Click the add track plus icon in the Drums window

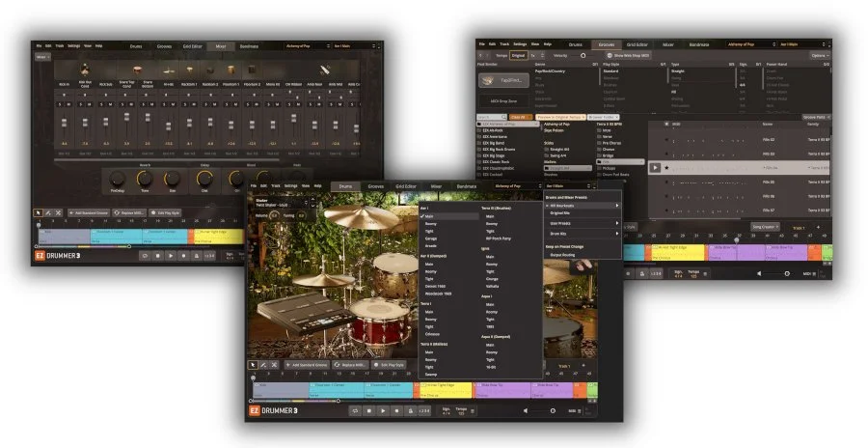click(583, 365)
